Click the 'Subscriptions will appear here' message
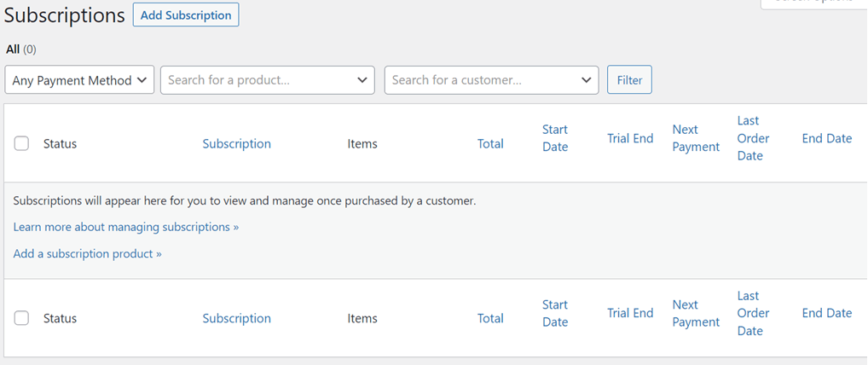Image resolution: width=868 pixels, height=365 pixels. tap(244, 201)
